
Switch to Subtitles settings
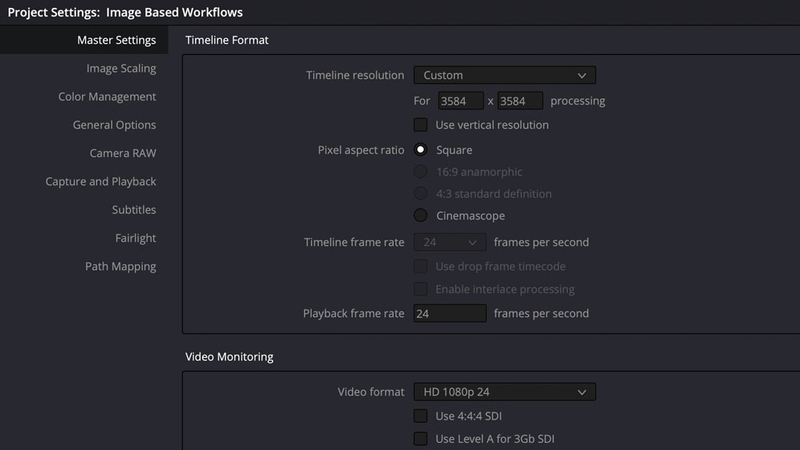coord(134,210)
